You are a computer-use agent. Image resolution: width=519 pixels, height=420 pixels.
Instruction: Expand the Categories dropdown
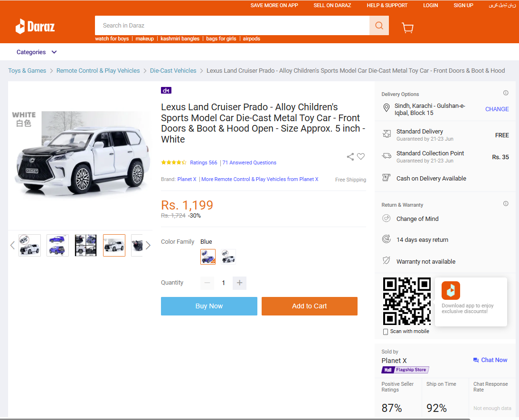pyautogui.click(x=37, y=52)
